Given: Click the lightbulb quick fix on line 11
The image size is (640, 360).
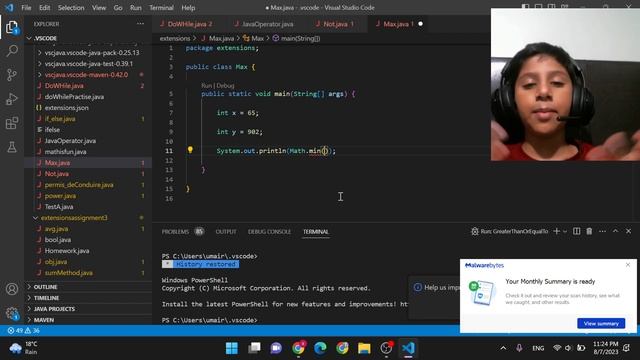Looking at the screenshot, I should pos(190,150).
